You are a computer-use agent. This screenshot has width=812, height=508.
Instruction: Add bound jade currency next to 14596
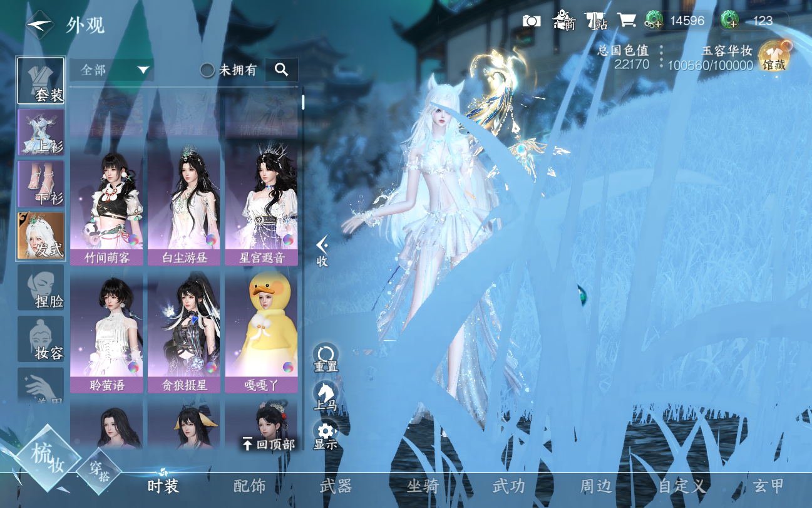[x=654, y=21]
